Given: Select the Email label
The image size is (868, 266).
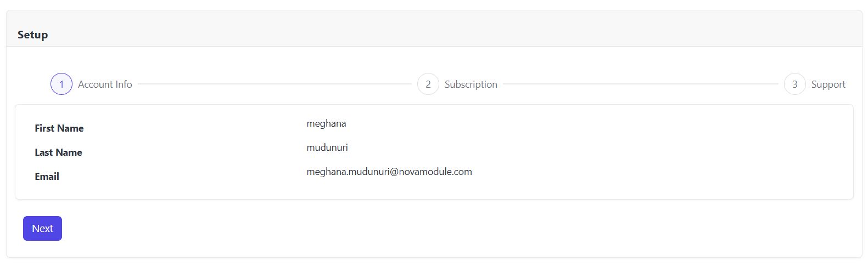Looking at the screenshot, I should coord(47,177).
